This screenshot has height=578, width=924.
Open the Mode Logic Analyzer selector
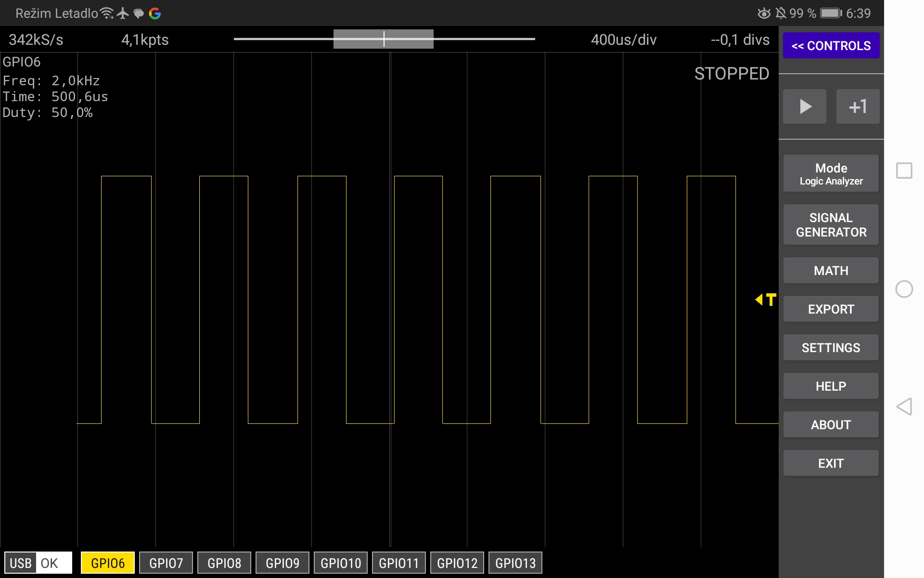pyautogui.click(x=831, y=173)
